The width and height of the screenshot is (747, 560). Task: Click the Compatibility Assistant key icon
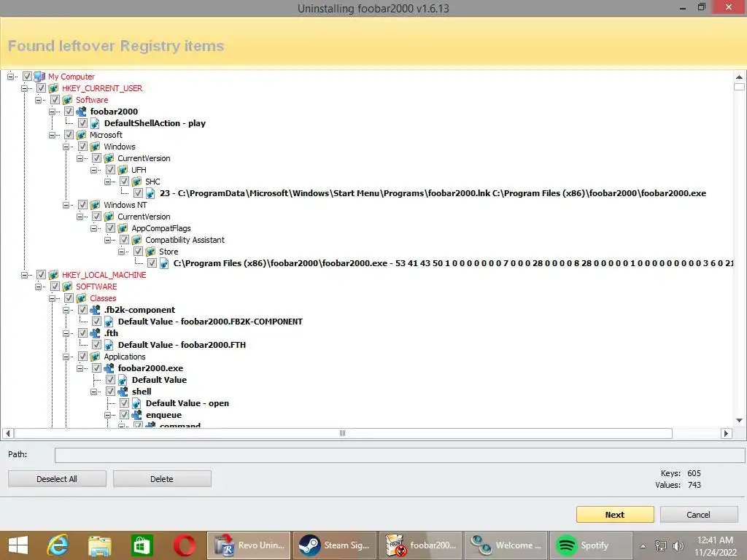point(136,240)
